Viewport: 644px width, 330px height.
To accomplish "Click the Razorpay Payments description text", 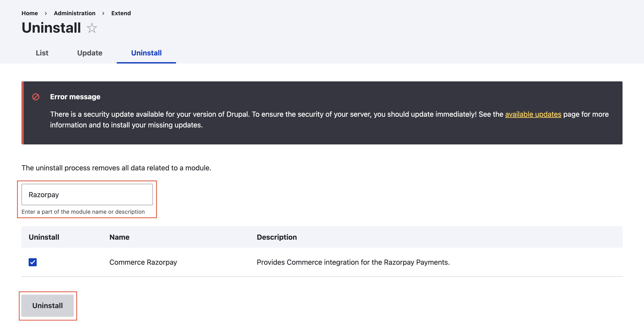I will click(x=353, y=262).
